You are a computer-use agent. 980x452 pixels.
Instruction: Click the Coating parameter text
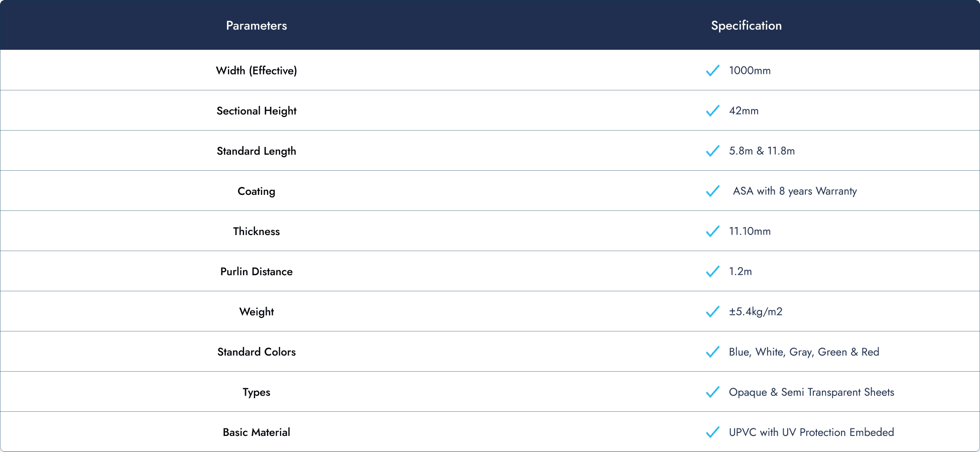click(257, 191)
